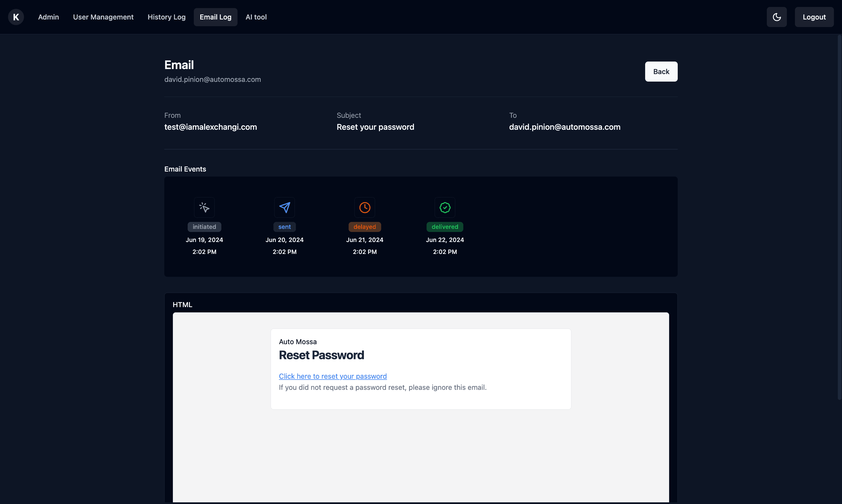Click the delayed event clock icon
The width and height of the screenshot is (842, 504).
(365, 207)
